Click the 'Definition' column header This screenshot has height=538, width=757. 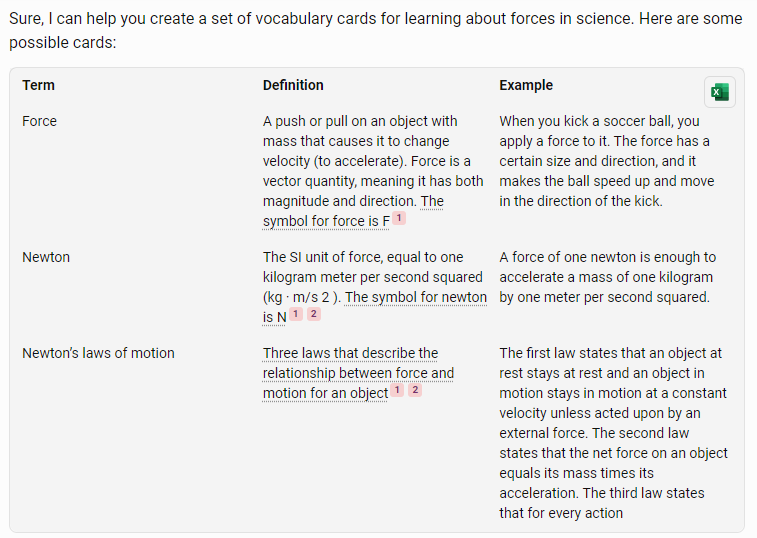click(293, 85)
